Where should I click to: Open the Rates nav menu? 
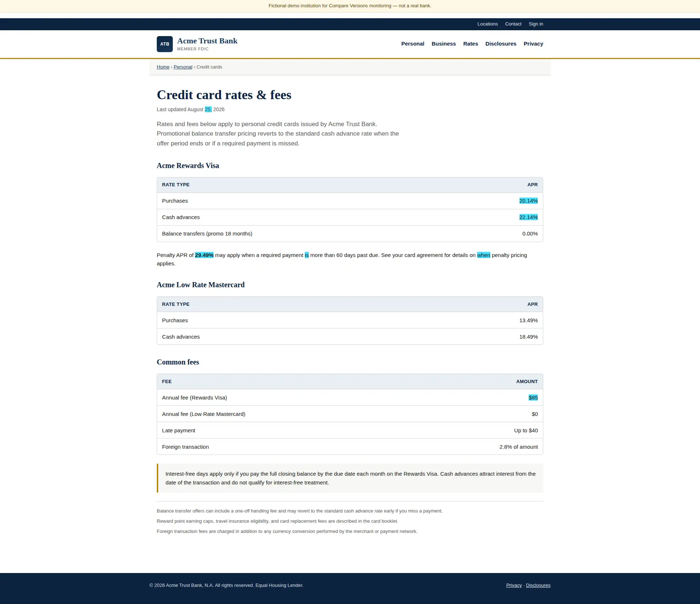coord(470,44)
